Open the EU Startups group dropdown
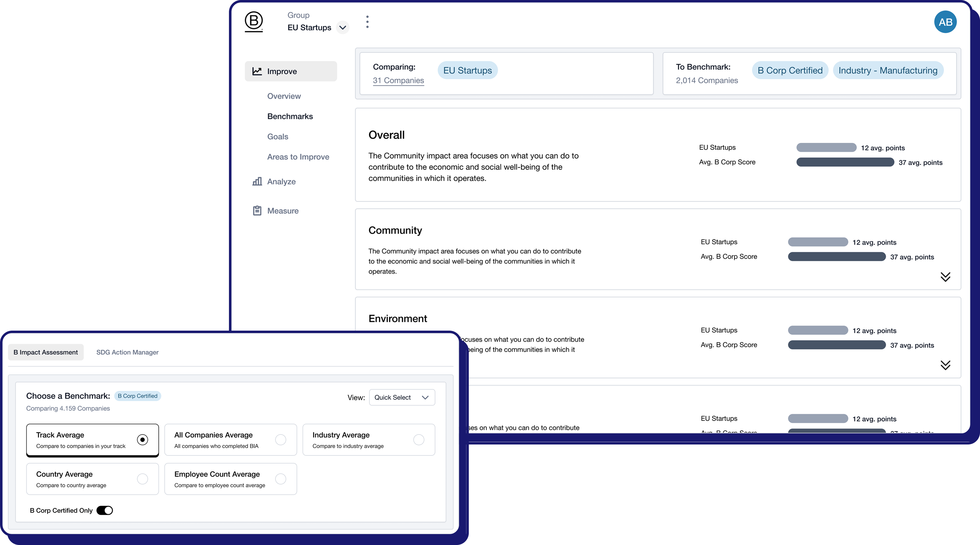The height and width of the screenshot is (545, 980). tap(343, 27)
